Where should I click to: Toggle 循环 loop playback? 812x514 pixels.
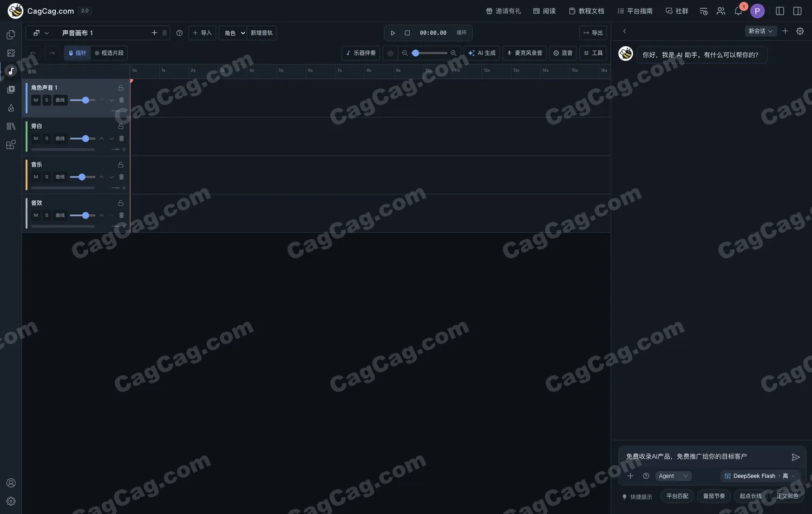coord(461,33)
